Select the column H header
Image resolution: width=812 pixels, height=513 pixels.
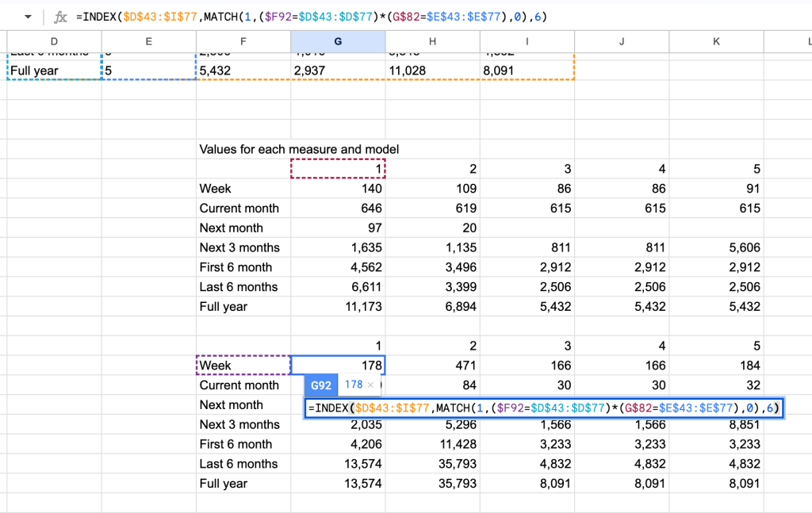click(432, 41)
